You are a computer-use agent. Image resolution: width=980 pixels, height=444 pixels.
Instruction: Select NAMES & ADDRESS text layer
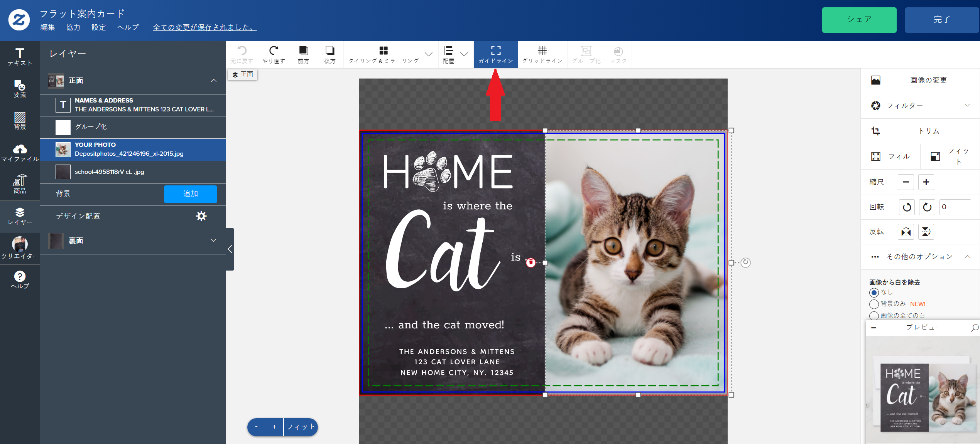click(133, 105)
